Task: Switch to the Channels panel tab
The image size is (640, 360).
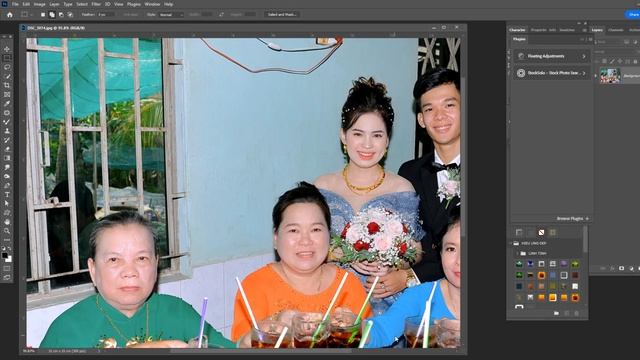Action: (x=616, y=30)
